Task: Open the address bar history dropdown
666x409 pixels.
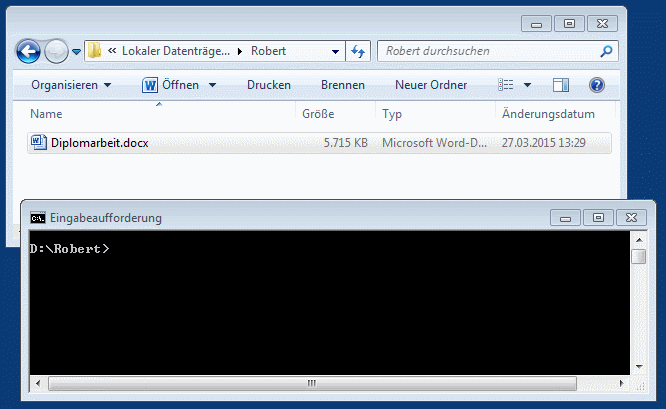Action: tap(336, 52)
